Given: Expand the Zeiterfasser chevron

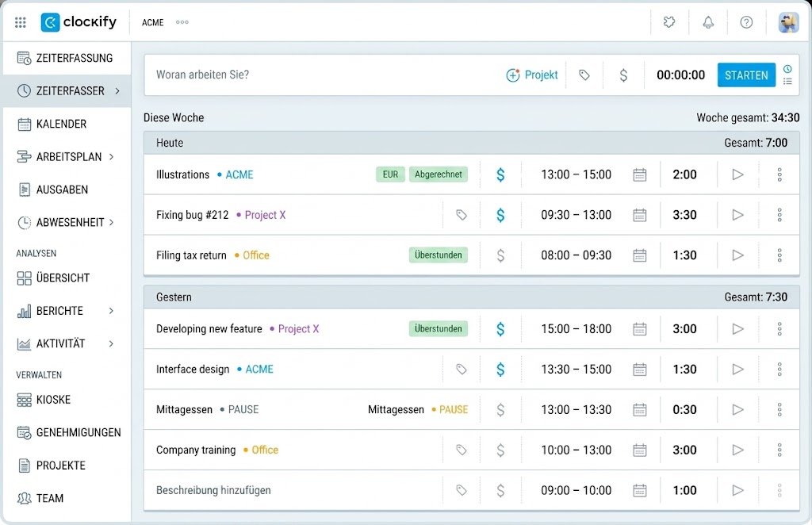Looking at the screenshot, I should pos(117,91).
